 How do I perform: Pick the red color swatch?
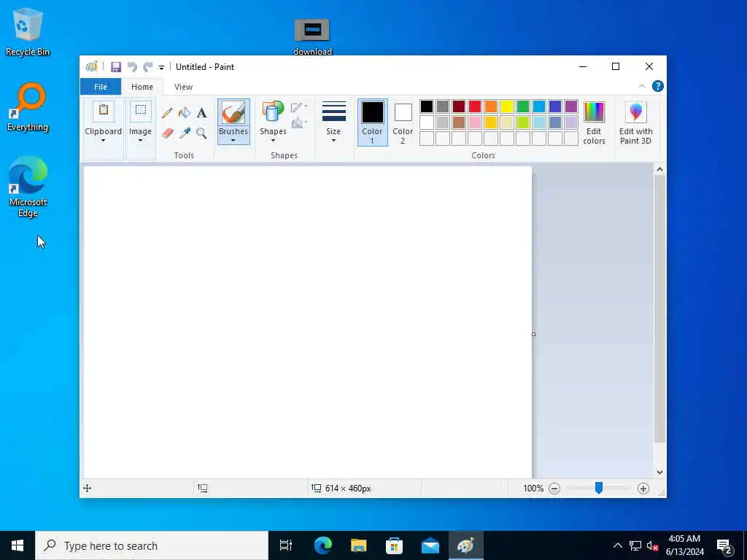[x=475, y=106]
